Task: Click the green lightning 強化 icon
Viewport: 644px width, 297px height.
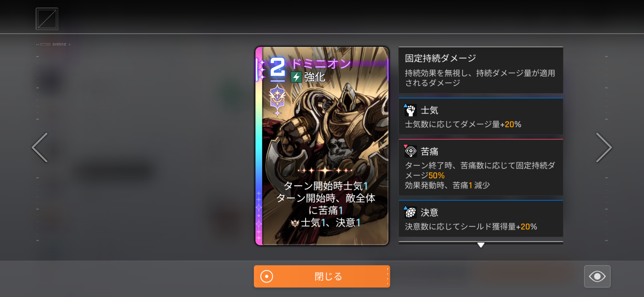Action: [x=296, y=77]
